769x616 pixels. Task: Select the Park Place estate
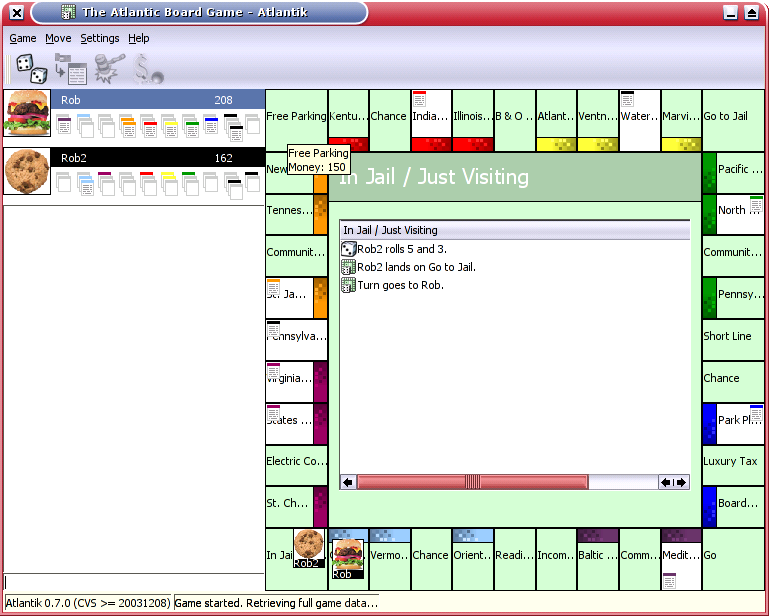pyautogui.click(x=733, y=423)
